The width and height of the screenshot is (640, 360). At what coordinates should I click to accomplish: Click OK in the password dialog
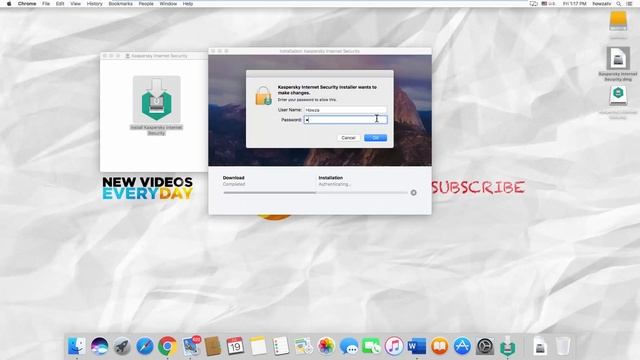pos(376,138)
